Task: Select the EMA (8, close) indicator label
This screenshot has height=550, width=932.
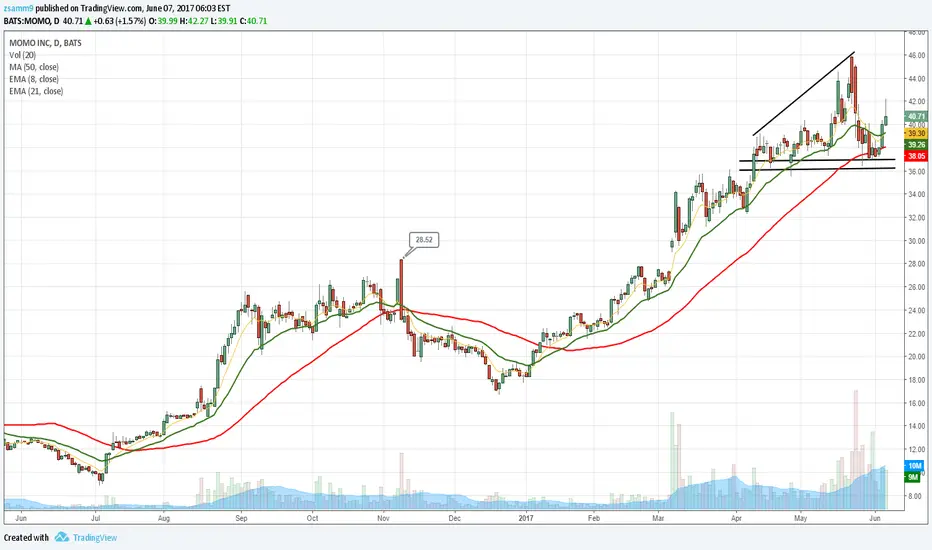Action: tap(34, 78)
